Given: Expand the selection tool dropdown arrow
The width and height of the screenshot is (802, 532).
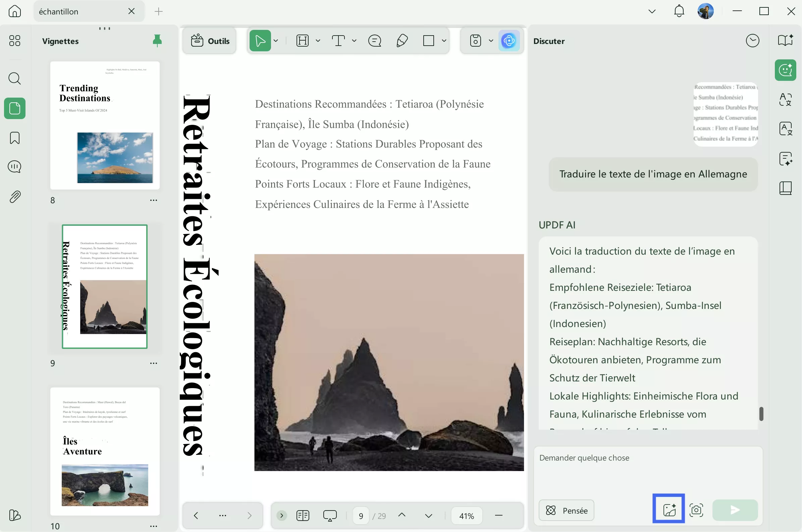Looking at the screenshot, I should pos(276,41).
